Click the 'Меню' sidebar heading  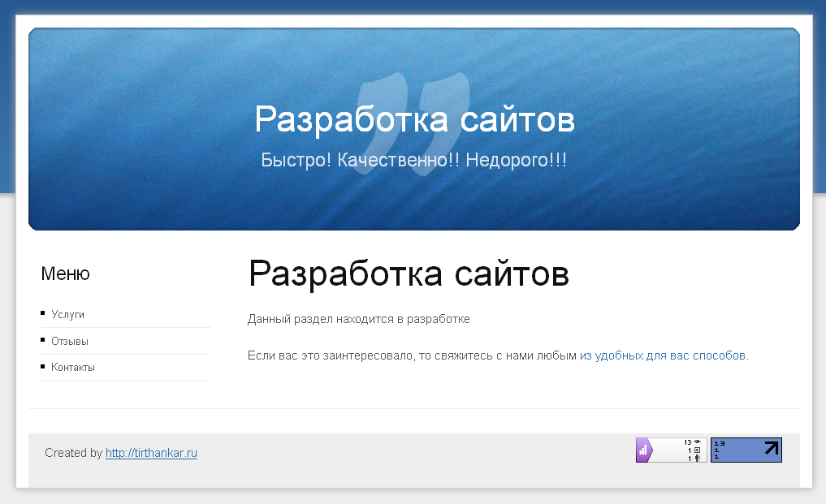[x=65, y=274]
